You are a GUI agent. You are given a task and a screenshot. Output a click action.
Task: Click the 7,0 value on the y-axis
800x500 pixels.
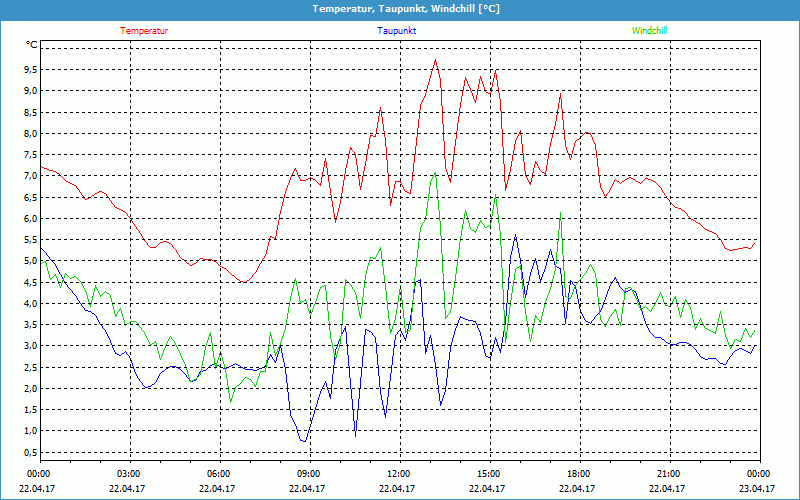pos(31,176)
